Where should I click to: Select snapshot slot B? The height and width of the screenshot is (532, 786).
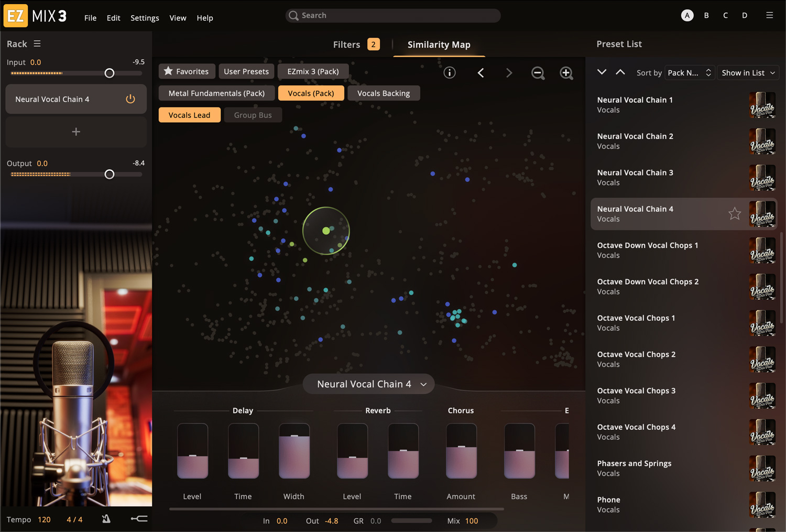[x=706, y=16]
